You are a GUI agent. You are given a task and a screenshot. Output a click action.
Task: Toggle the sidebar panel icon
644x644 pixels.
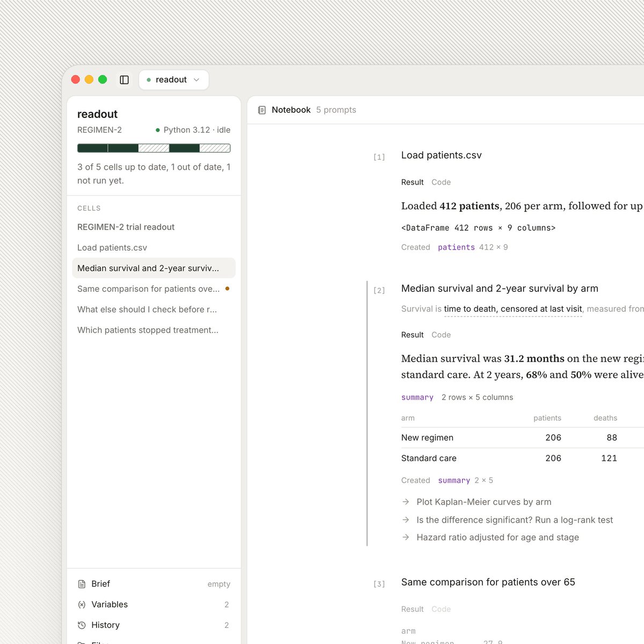pyautogui.click(x=124, y=80)
